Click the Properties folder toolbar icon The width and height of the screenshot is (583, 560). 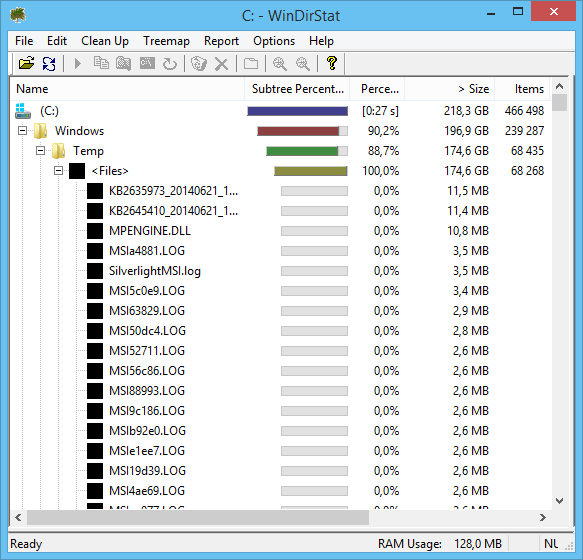(251, 63)
